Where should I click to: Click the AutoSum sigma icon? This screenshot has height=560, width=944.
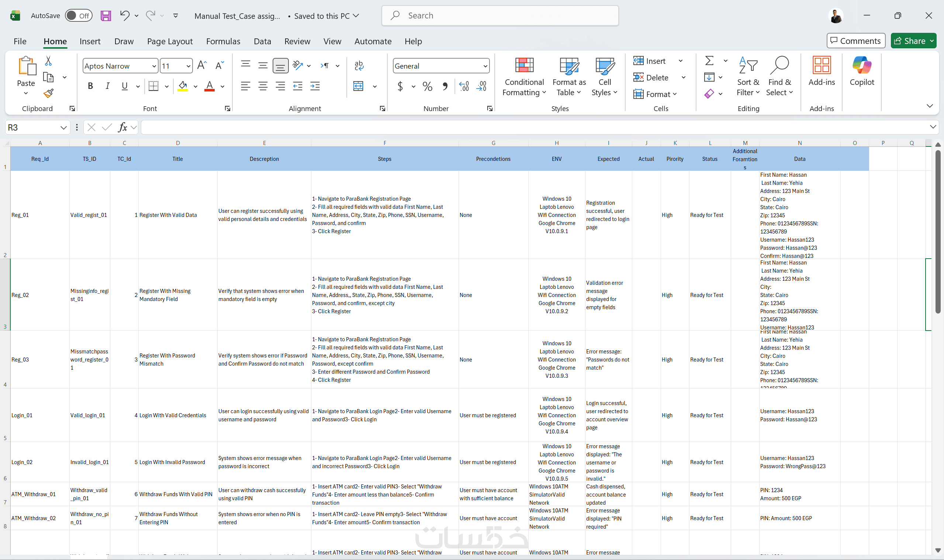pos(709,61)
